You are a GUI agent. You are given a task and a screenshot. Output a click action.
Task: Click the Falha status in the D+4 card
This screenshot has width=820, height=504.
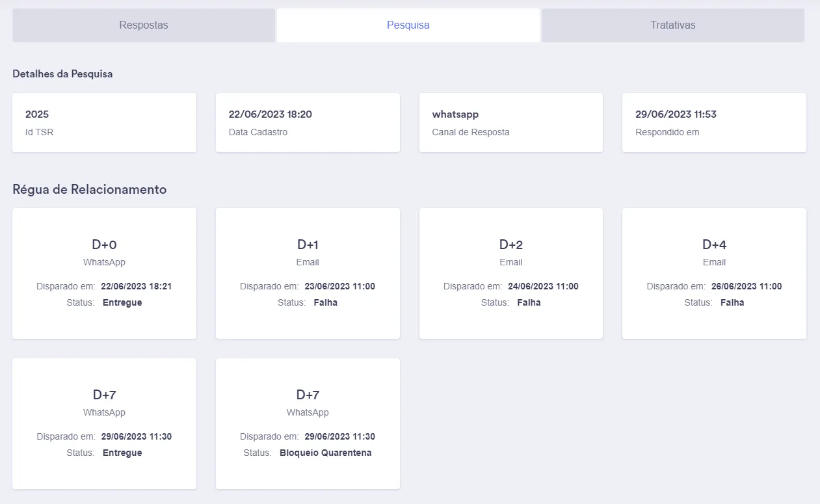click(732, 302)
